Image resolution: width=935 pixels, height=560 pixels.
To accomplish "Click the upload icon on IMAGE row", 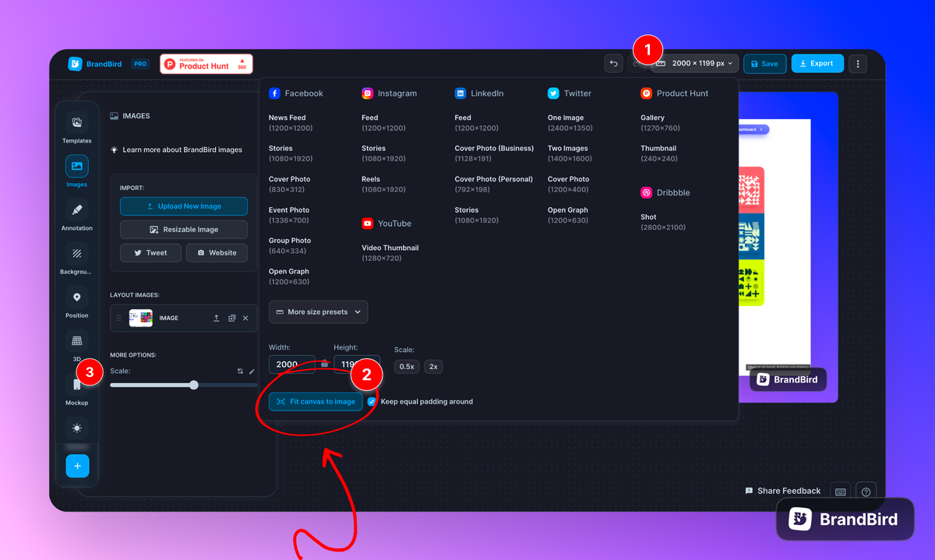I will 217,319.
